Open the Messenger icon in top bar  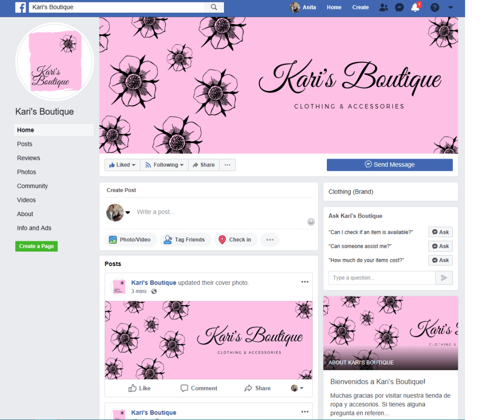pos(400,7)
